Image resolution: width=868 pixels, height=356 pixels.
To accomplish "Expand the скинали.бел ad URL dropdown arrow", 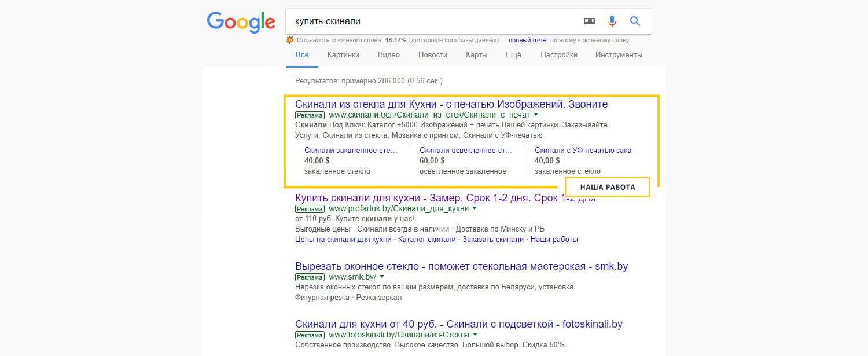I will (536, 115).
